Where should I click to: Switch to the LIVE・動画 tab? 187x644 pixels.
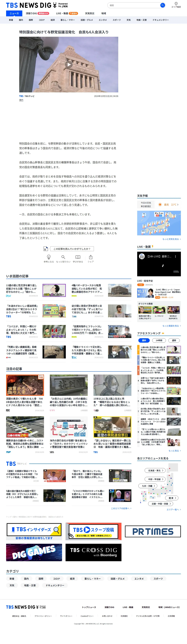point(67,14)
